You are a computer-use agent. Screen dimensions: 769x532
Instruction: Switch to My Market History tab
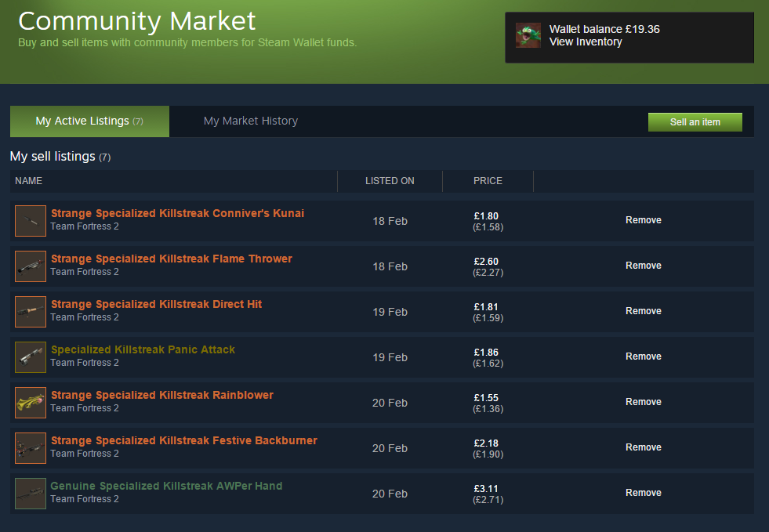click(251, 121)
